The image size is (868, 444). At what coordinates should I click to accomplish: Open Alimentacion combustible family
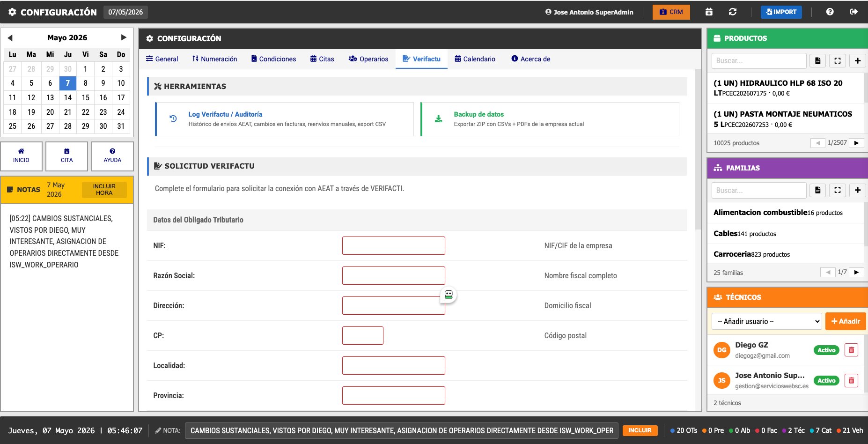785,213
